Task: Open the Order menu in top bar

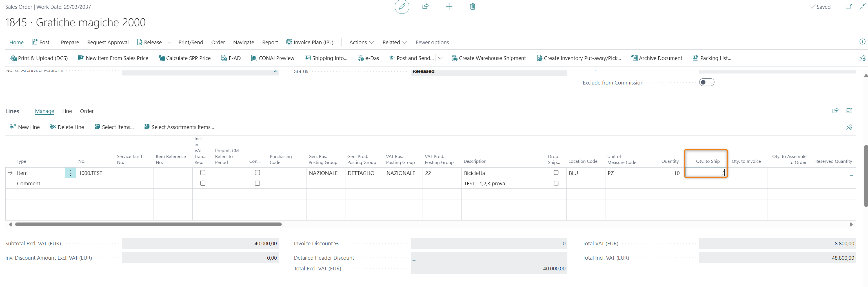Action: (218, 42)
